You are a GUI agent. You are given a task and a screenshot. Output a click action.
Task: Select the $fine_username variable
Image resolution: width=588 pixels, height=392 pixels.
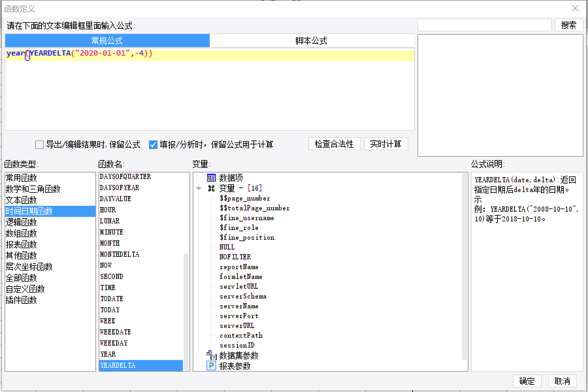(247, 218)
